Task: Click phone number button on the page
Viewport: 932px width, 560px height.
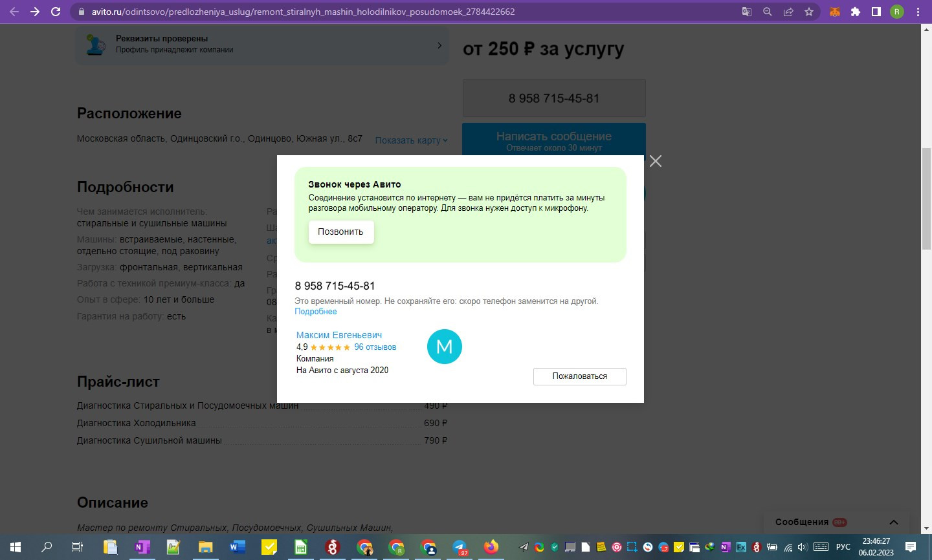Action: [x=554, y=98]
